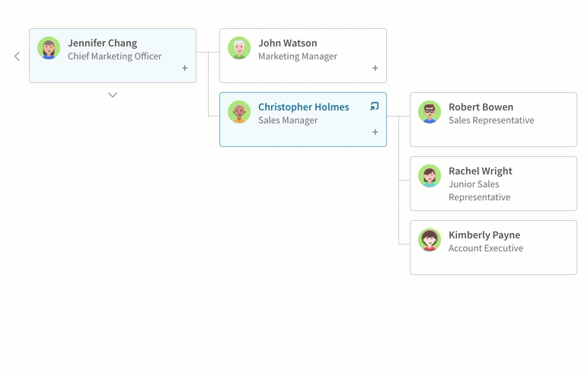Open Christopher Holmes name link
Image resolution: width=588 pixels, height=377 pixels.
[303, 107]
